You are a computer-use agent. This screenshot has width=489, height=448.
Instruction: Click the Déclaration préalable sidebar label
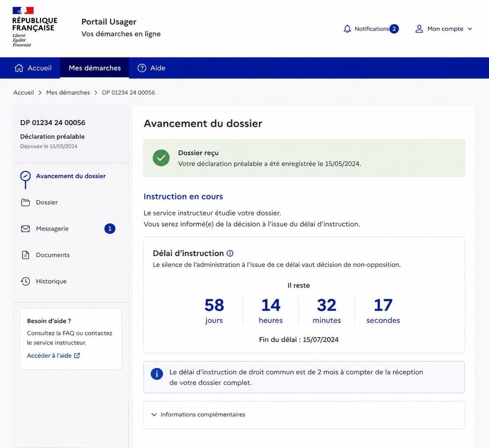coord(52,137)
